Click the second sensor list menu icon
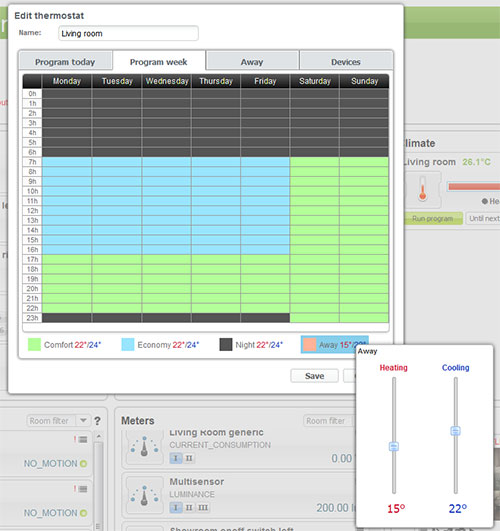 (x=83, y=489)
